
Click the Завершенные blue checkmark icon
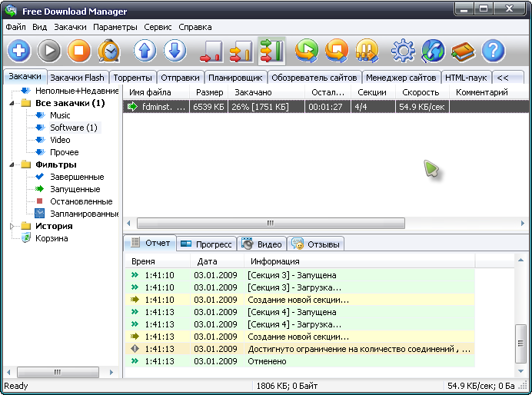[40, 176]
